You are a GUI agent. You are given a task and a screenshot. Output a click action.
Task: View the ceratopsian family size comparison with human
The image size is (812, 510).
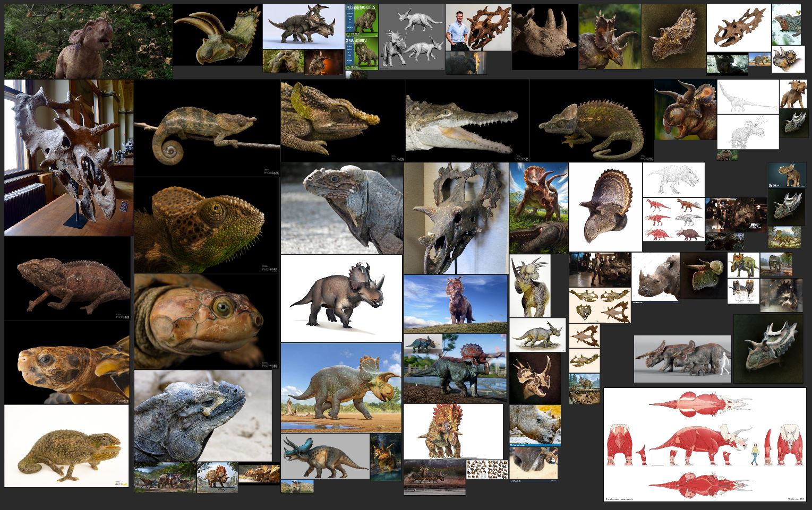tap(682, 361)
